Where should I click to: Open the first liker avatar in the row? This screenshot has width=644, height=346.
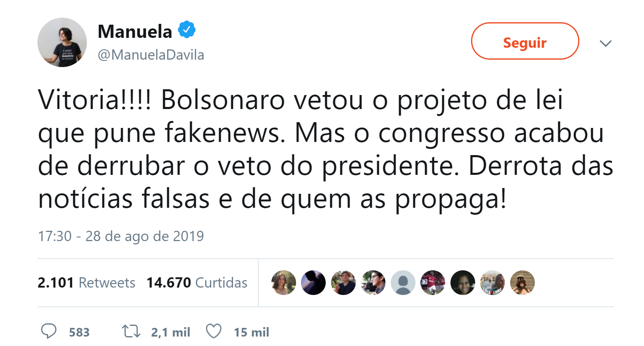pos(284,283)
